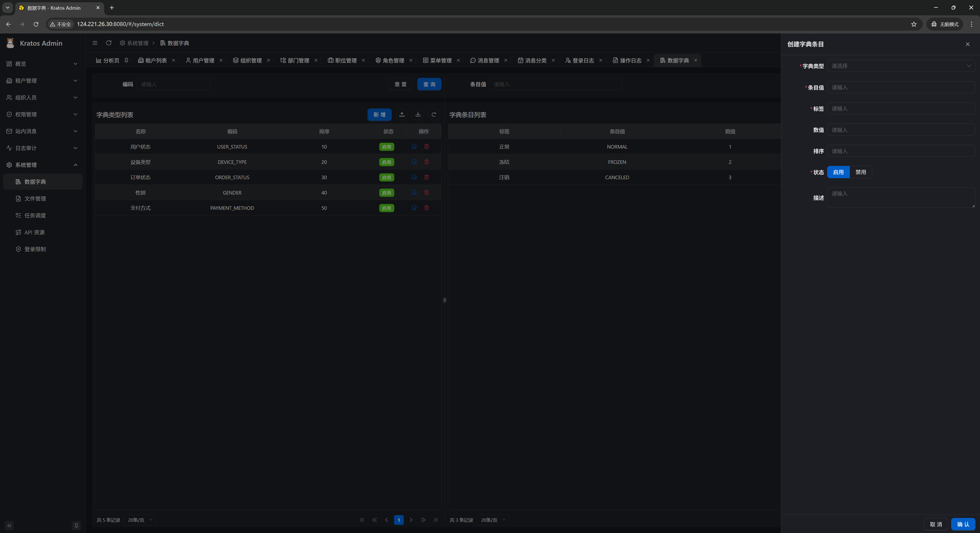Click the page reload icon near breadcrumb
This screenshot has height=533, width=980.
(109, 43)
